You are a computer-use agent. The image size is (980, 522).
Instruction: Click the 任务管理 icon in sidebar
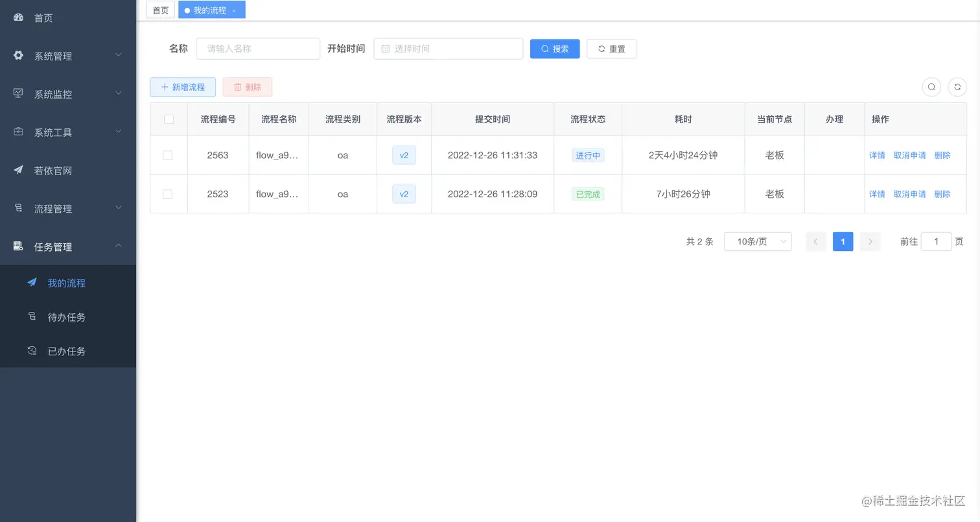point(19,246)
